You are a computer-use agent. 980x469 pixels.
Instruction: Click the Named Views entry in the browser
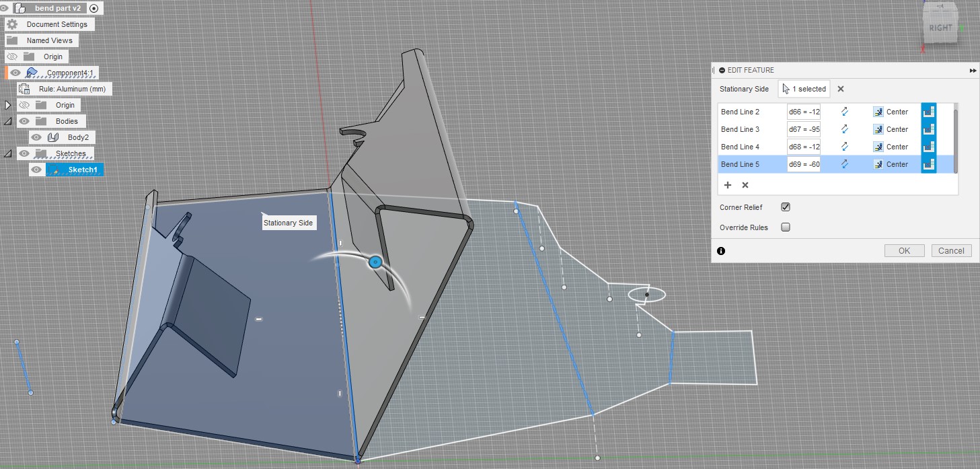49,40
